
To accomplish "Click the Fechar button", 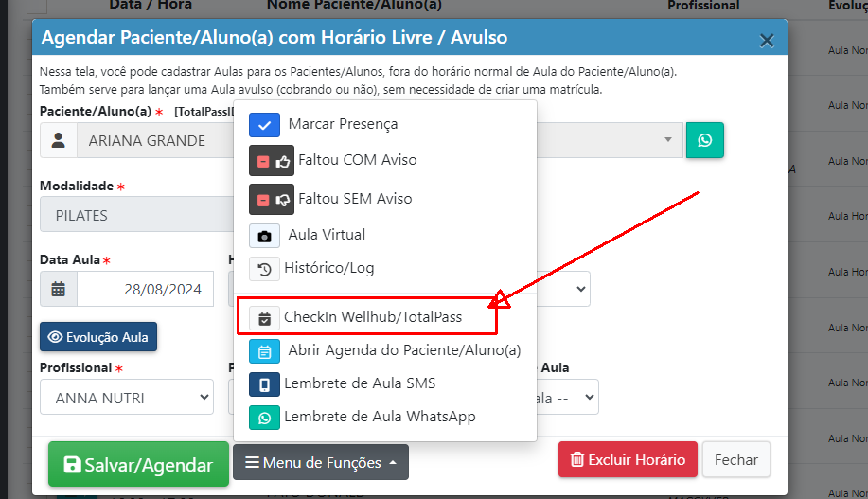I will (x=736, y=459).
